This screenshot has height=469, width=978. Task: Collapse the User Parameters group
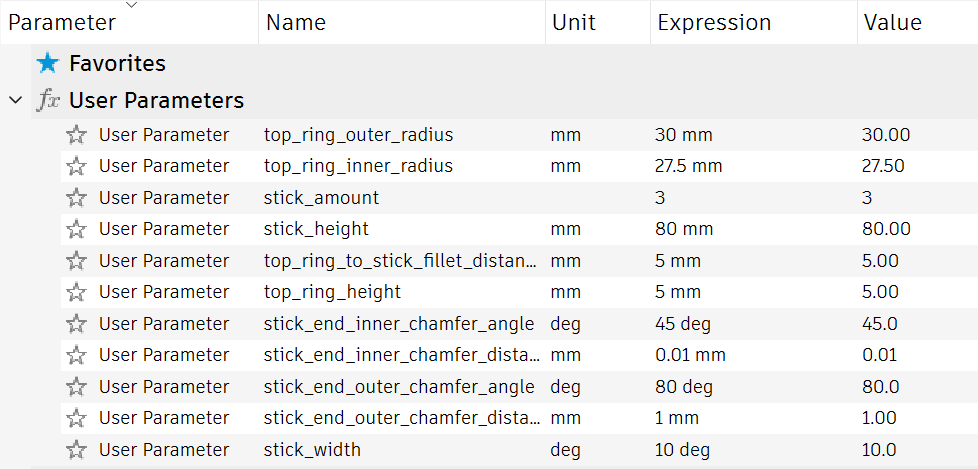click(15, 101)
